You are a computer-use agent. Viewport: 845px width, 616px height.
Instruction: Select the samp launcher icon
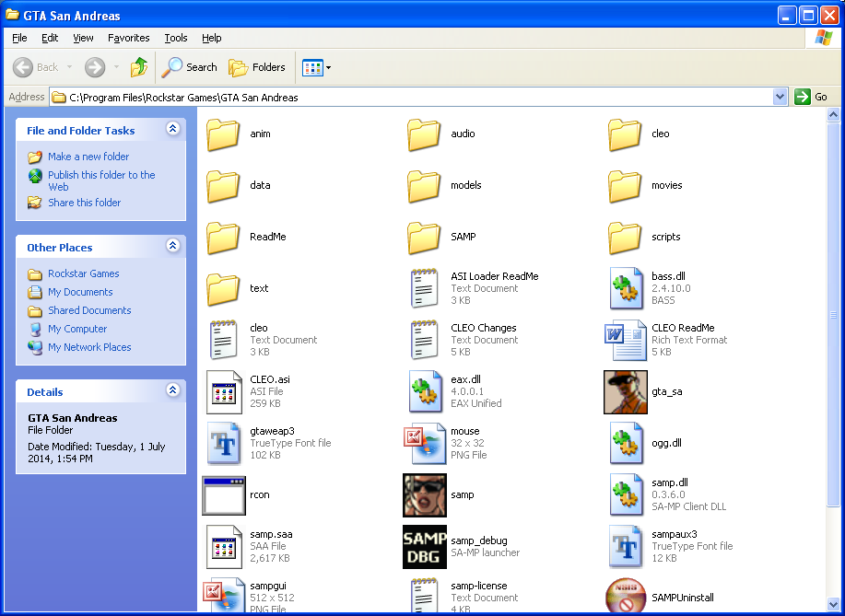point(425,495)
